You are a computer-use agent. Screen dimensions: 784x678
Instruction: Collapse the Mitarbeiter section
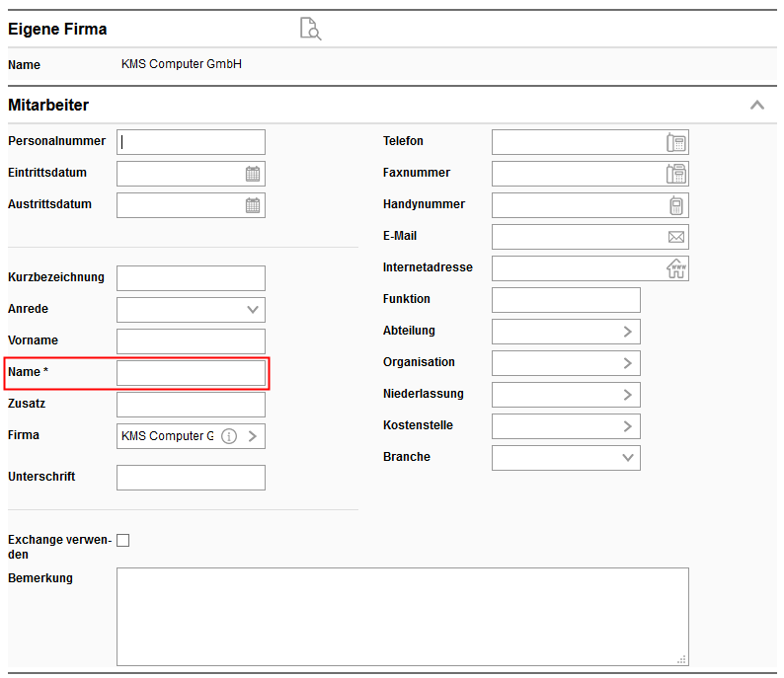[x=757, y=105]
